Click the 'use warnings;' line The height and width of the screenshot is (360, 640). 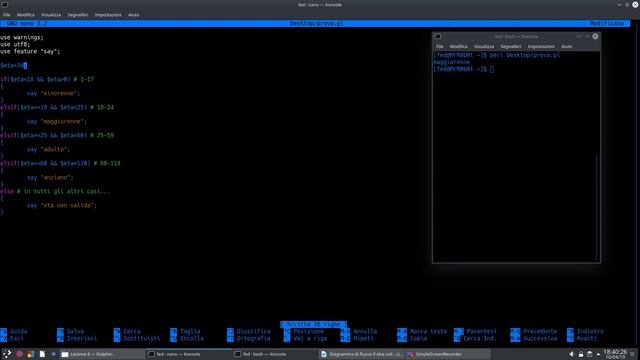pyautogui.click(x=22, y=37)
